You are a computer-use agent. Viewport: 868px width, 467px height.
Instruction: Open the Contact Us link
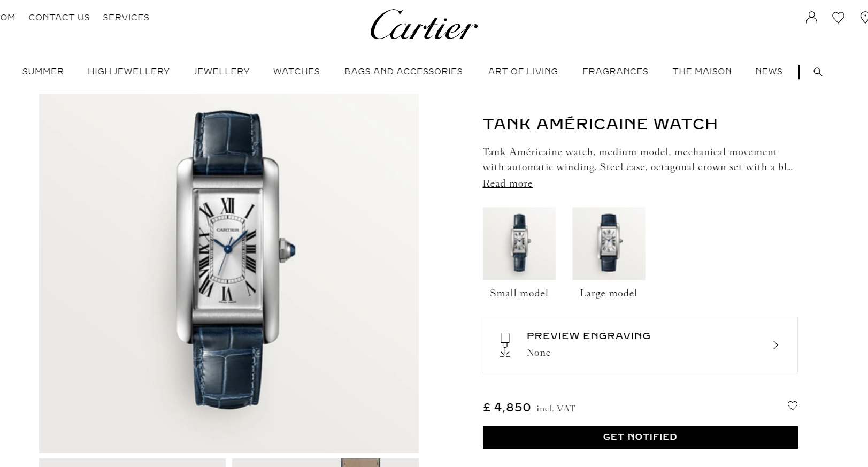[59, 18]
